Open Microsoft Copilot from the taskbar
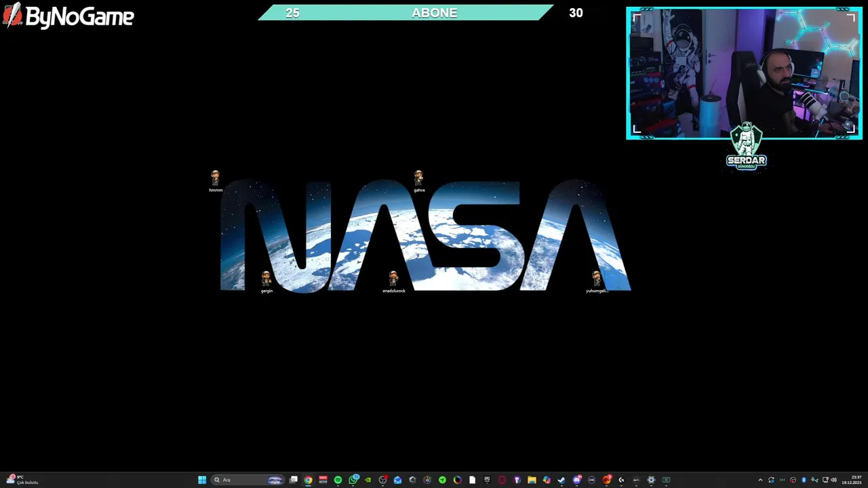Screen dimensions: 868x488 click(x=547, y=480)
